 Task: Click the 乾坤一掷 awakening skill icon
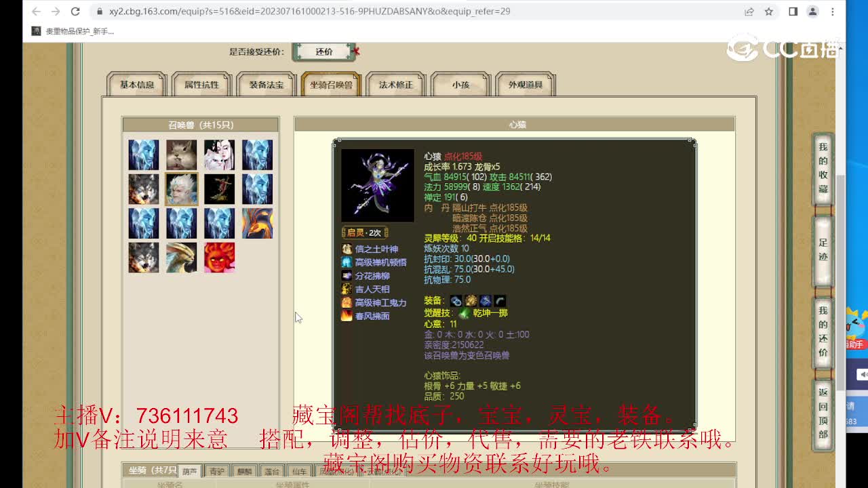tap(464, 313)
